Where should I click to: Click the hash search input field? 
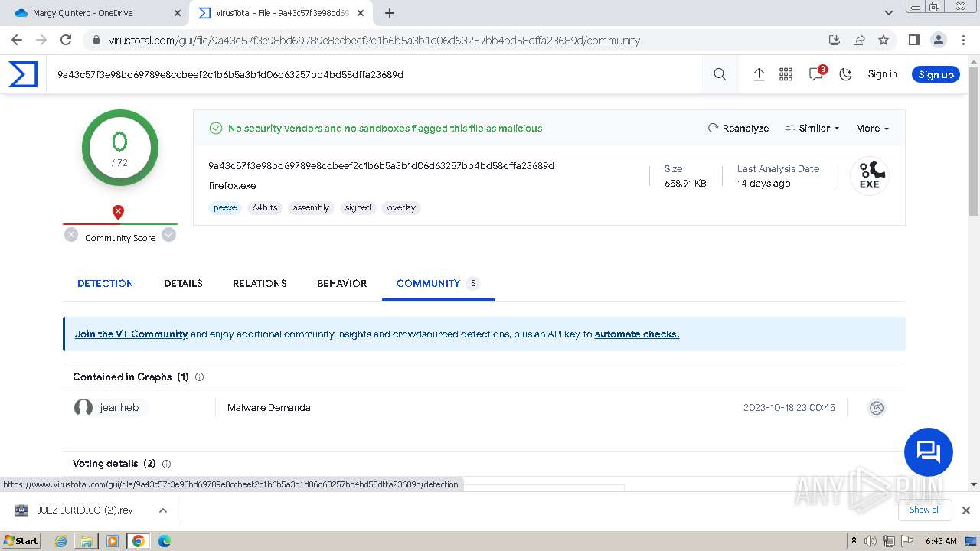[375, 74]
